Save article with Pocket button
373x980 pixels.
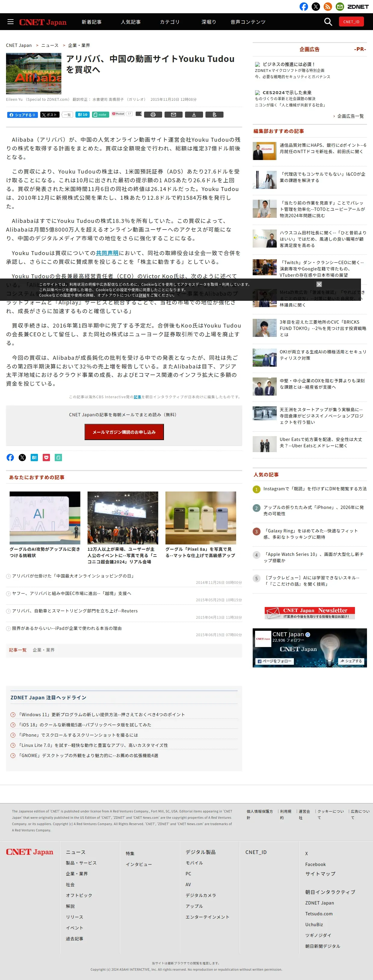(x=118, y=114)
